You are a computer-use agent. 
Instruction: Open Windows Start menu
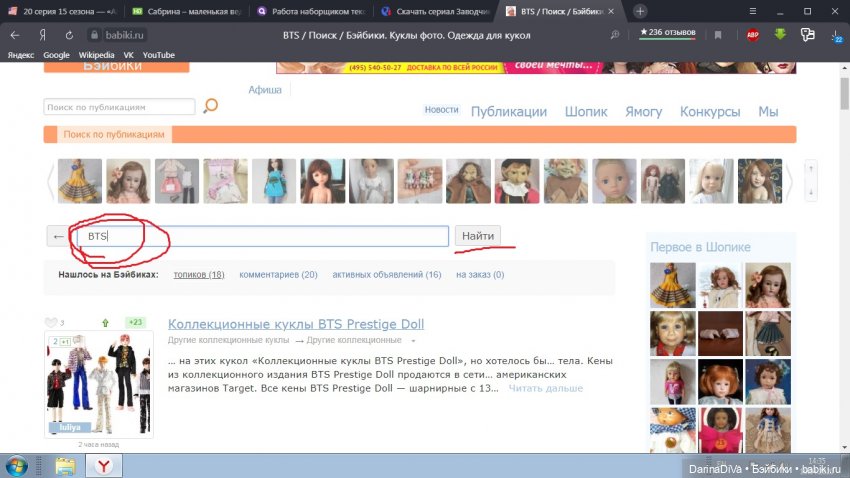pos(19,465)
